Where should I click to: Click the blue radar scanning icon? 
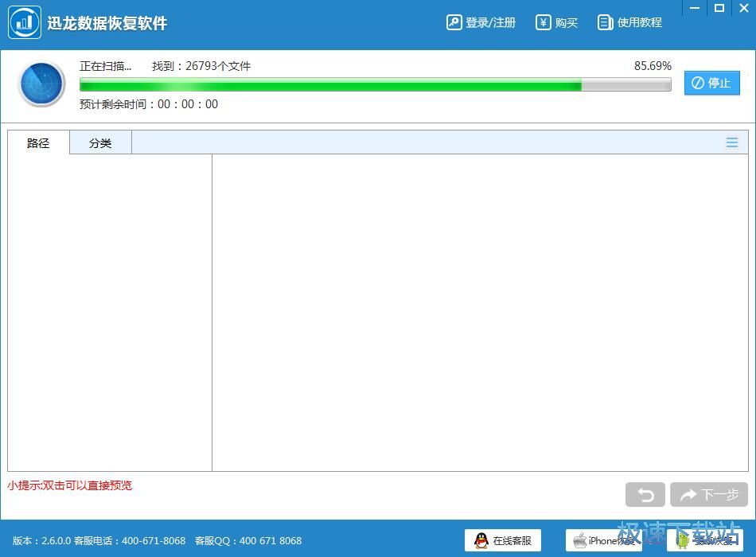41,84
